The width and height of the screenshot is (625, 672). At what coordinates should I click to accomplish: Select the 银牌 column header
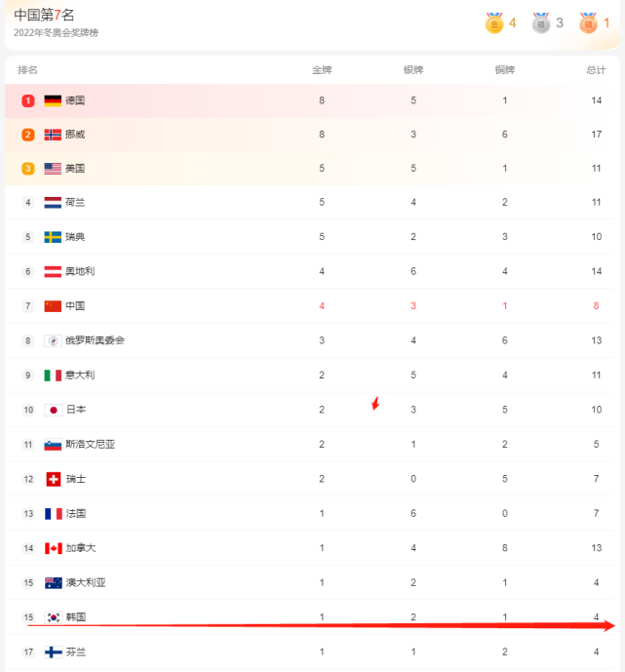[413, 70]
